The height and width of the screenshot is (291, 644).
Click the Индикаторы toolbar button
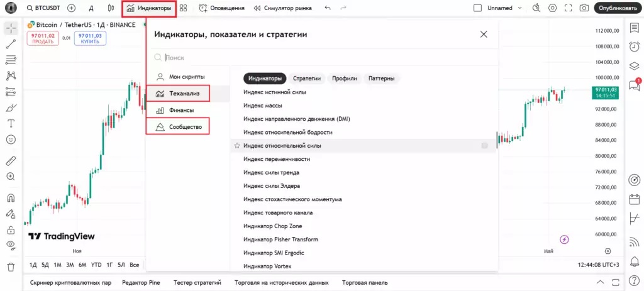click(149, 8)
